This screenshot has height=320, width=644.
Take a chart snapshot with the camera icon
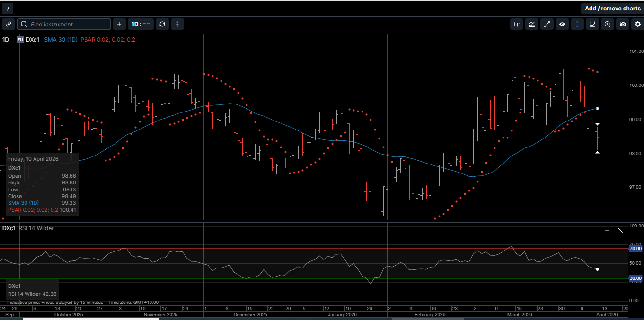pyautogui.click(x=623, y=24)
